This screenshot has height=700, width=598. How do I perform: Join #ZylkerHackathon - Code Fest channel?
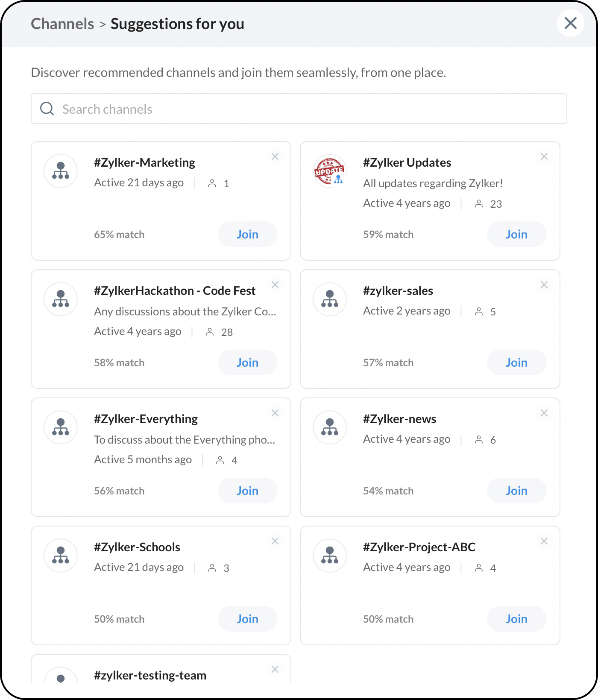247,362
